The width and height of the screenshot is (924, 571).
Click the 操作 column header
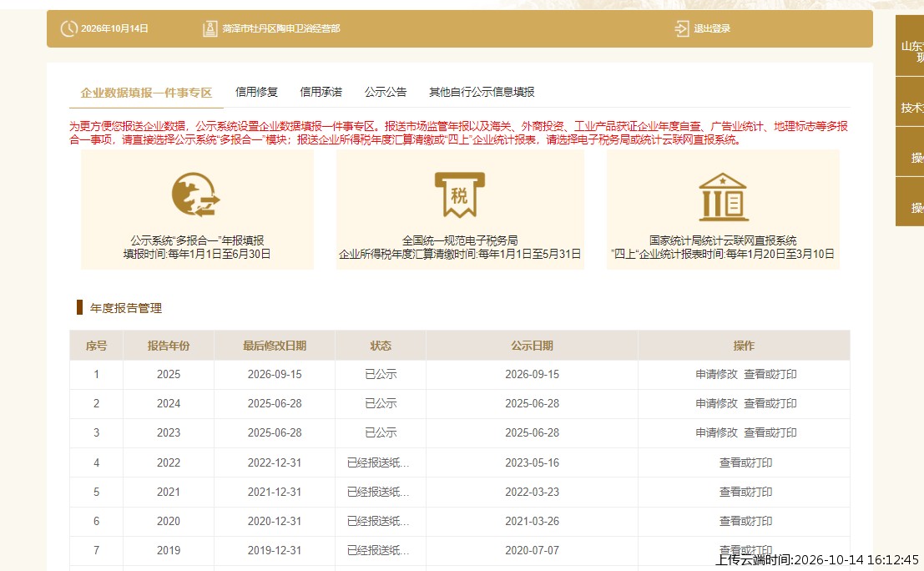click(x=744, y=346)
